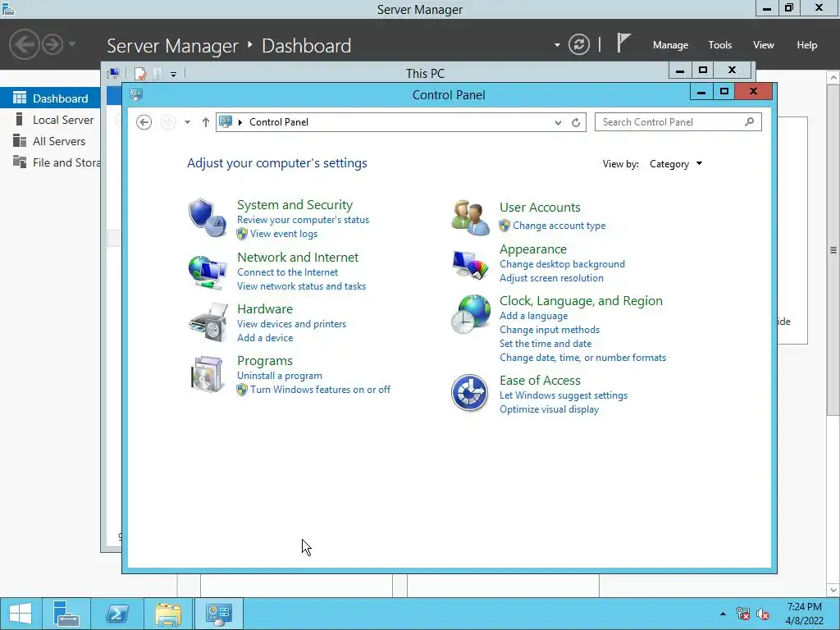This screenshot has width=840, height=630.
Task: Click Turn Windows features on or off
Action: click(321, 390)
